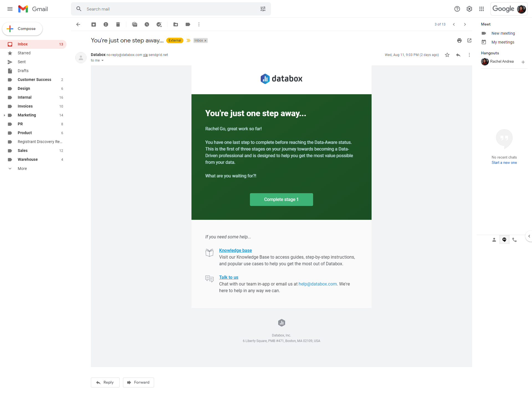Go back to inbox with the arrow
This screenshot has width=532, height=408.
pos(78,24)
